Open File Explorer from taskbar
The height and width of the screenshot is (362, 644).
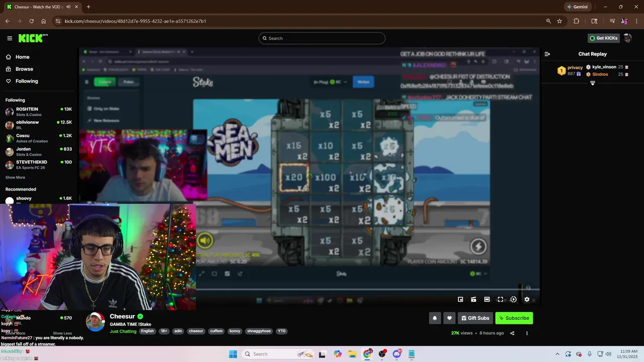coord(353,354)
